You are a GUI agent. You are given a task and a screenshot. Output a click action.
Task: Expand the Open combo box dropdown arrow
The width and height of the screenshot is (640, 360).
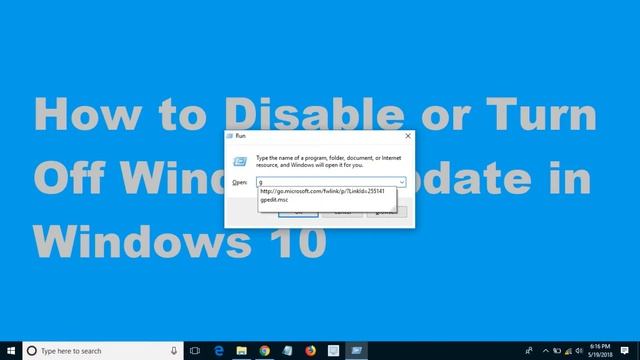(402, 182)
